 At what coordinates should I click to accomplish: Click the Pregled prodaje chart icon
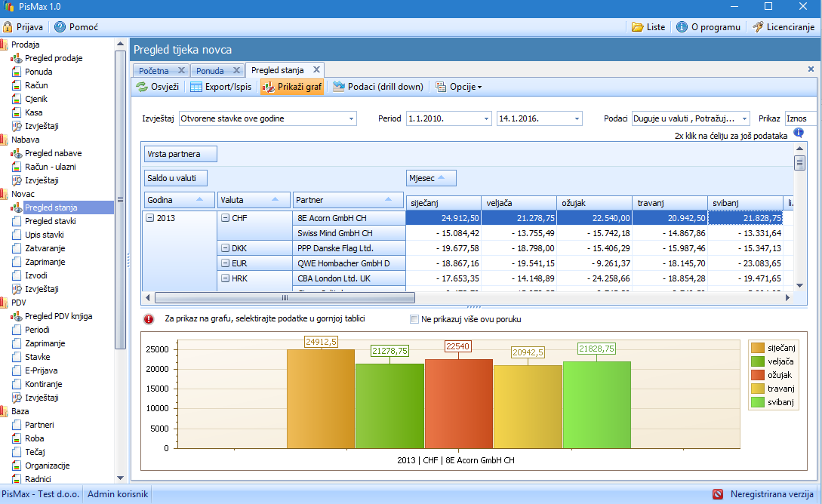tap(17, 58)
